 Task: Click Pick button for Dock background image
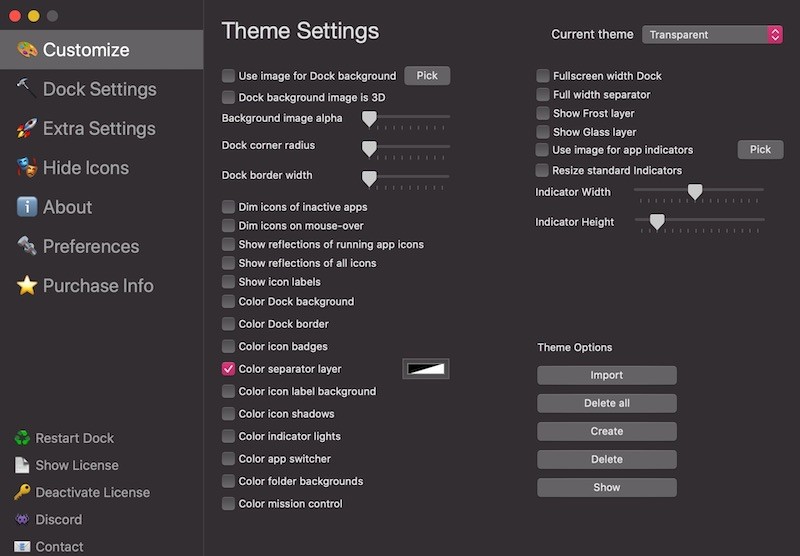click(427, 75)
